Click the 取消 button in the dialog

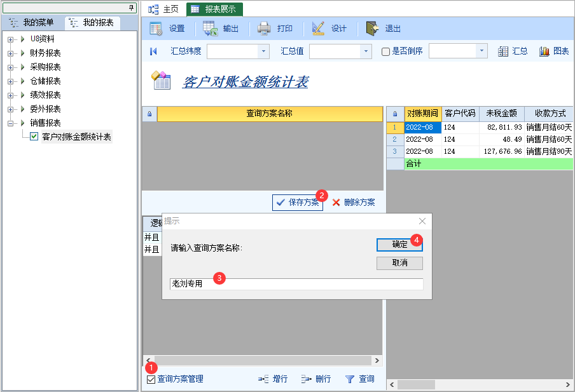[x=399, y=263]
